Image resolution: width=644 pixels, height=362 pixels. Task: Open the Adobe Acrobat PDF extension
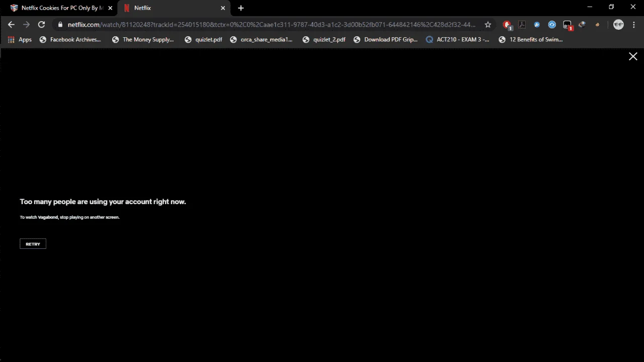[x=522, y=24]
